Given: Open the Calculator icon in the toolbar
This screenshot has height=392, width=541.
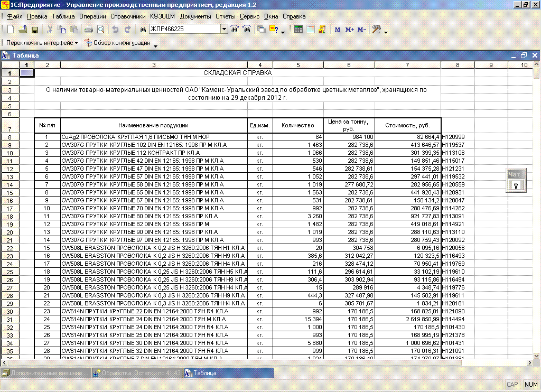Looking at the screenshot, I should [299, 30].
